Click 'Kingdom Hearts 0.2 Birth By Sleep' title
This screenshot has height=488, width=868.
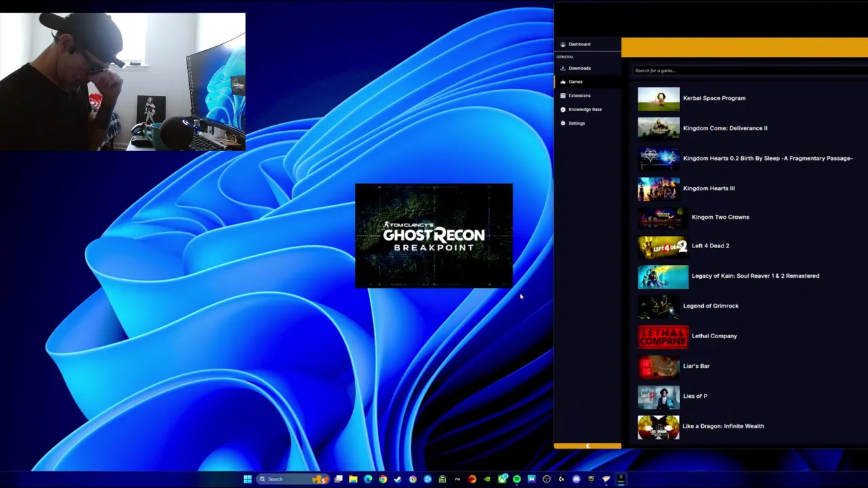[x=768, y=159]
